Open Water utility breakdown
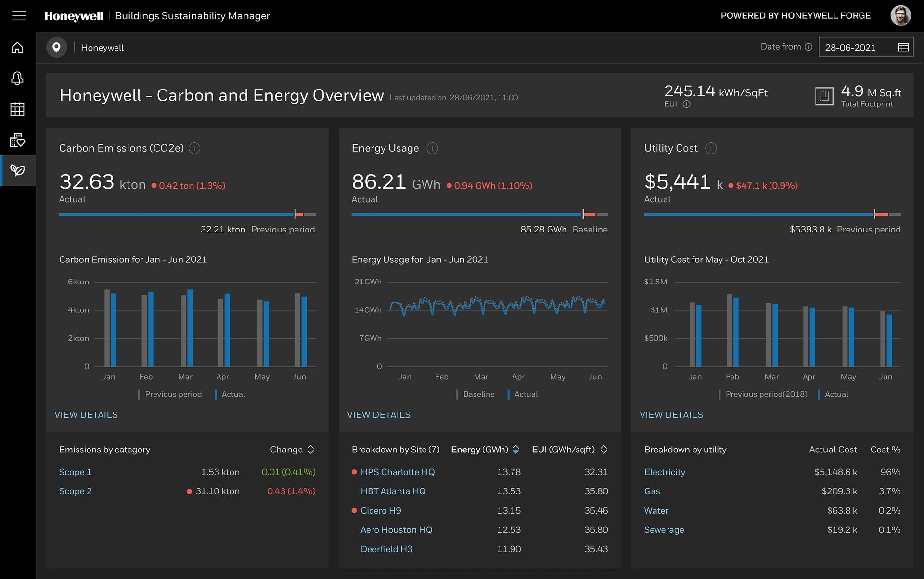This screenshot has height=579, width=924. click(x=656, y=511)
